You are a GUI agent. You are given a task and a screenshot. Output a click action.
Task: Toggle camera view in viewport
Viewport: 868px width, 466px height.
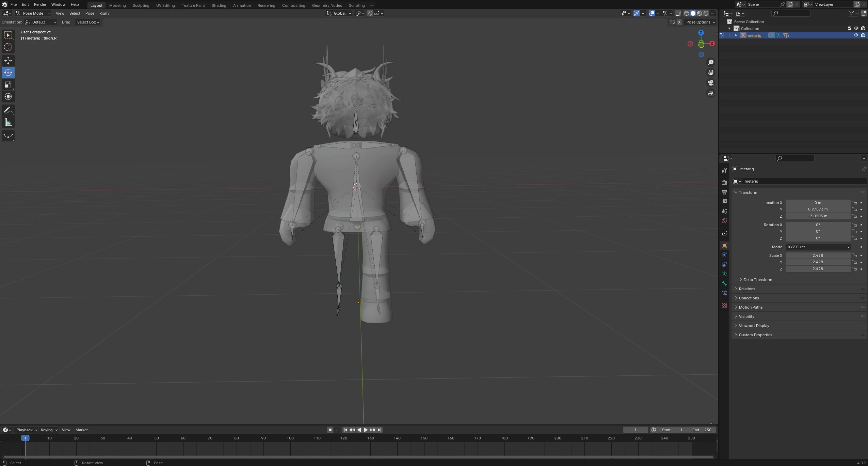(711, 83)
